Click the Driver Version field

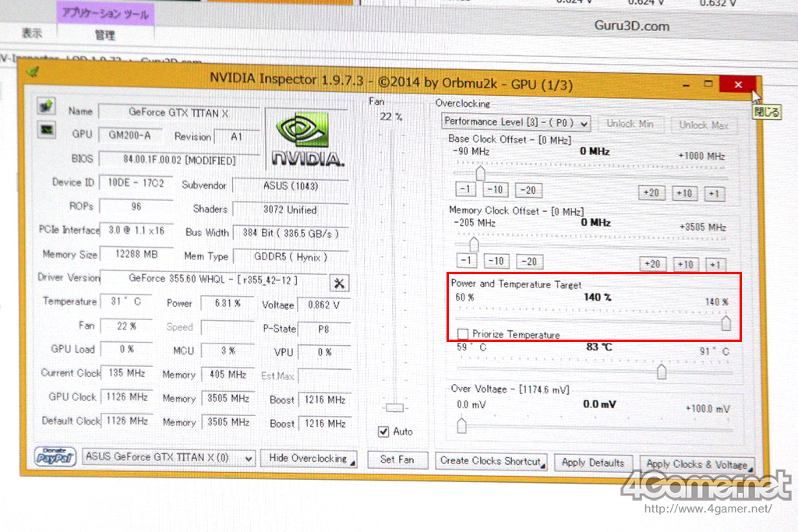(214, 279)
